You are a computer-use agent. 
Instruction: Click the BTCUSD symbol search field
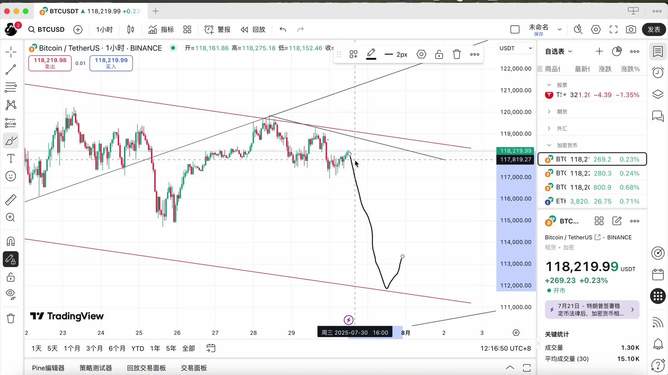click(46, 29)
